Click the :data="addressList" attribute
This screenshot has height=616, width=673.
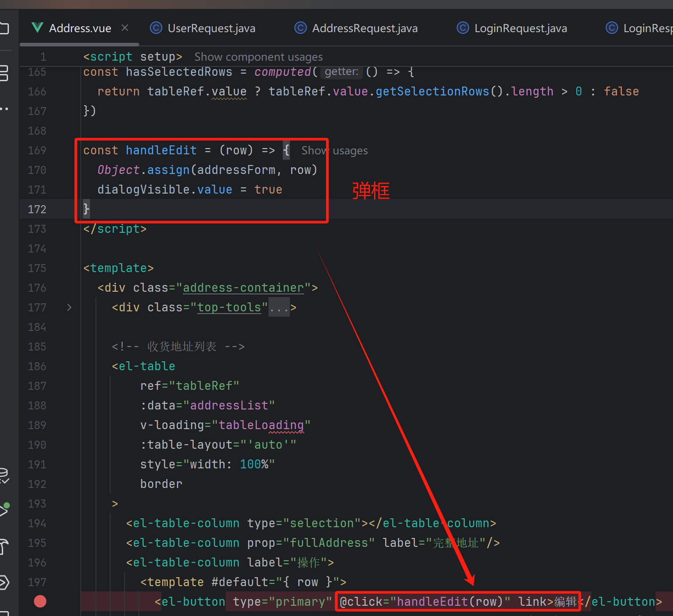tap(207, 405)
